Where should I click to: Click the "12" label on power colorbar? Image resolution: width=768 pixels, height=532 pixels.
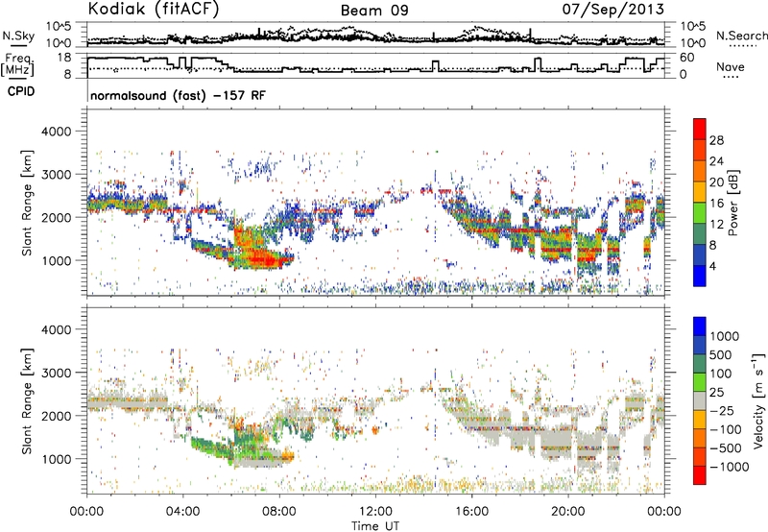point(716,225)
